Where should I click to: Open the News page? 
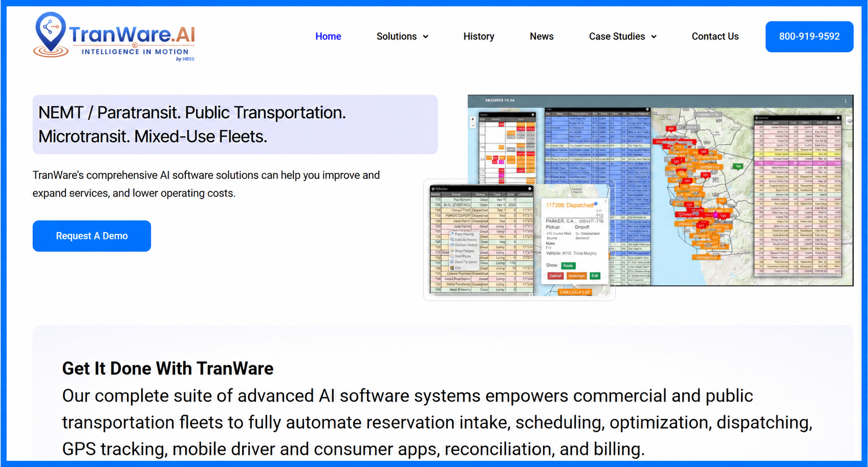[542, 37]
